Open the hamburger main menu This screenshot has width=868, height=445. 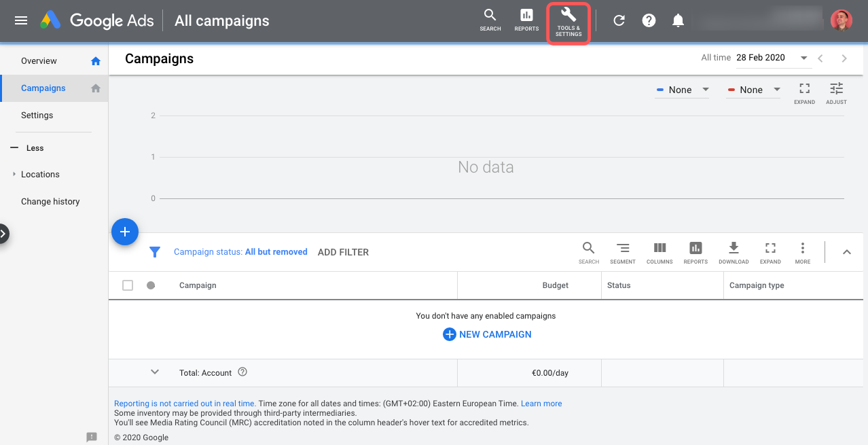(21, 20)
